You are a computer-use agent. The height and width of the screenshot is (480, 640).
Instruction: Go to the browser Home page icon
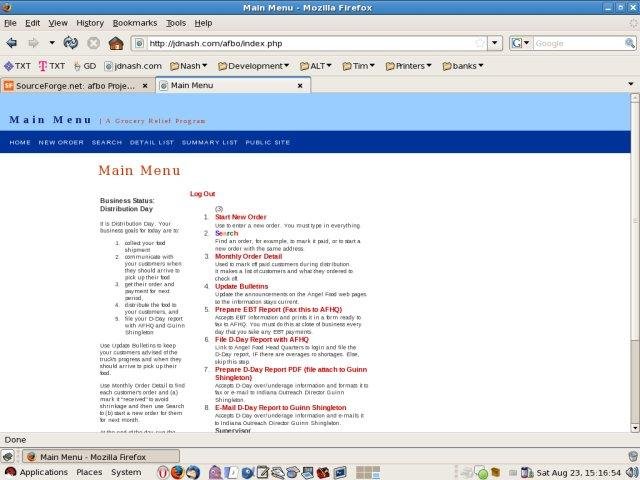[116, 43]
